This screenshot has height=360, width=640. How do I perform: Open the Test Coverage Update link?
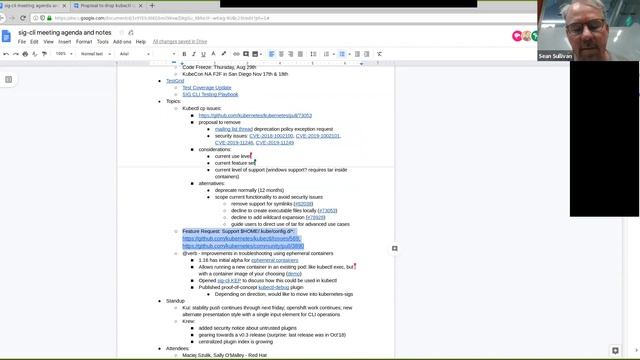207,88
